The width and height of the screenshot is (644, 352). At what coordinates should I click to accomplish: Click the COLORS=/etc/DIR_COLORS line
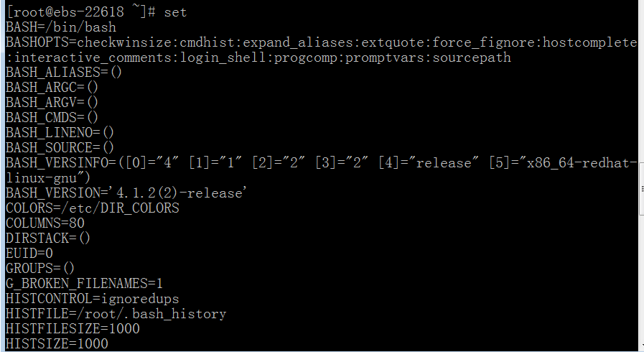[93, 208]
